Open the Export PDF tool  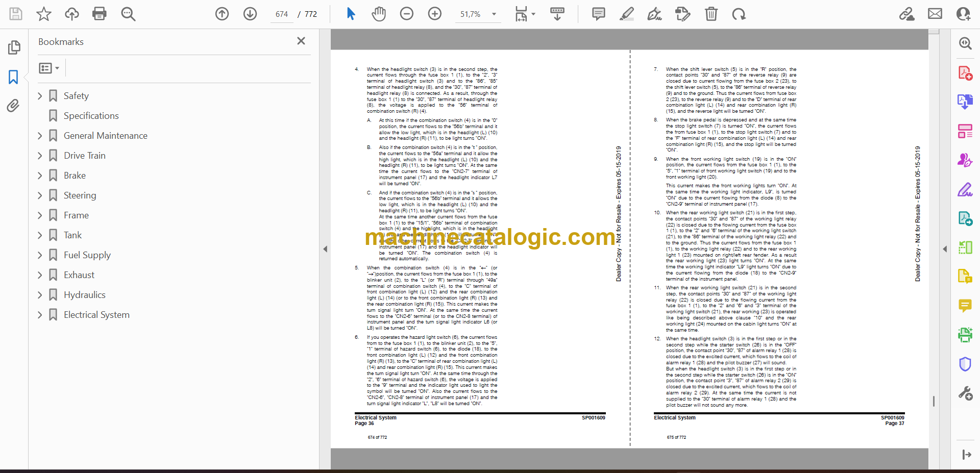[965, 102]
